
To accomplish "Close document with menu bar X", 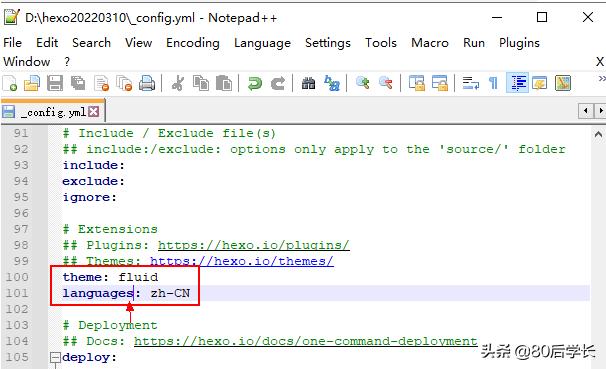I will tap(600, 61).
